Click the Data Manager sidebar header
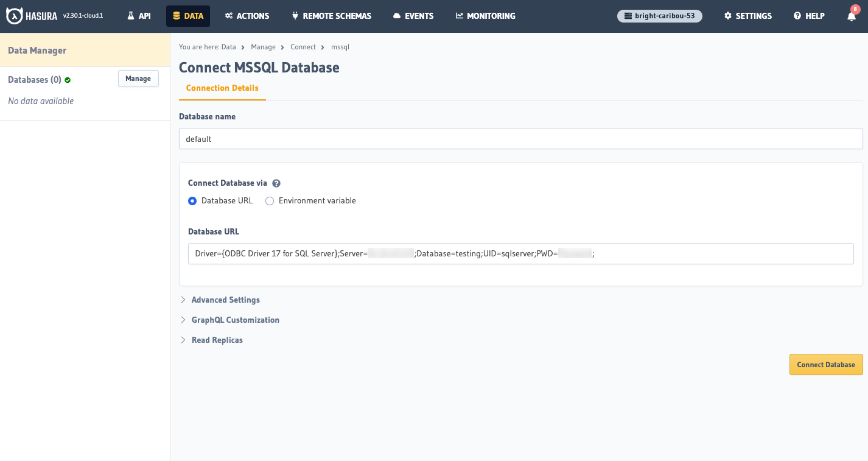Image resolution: width=868 pixels, height=461 pixels. [x=37, y=51]
